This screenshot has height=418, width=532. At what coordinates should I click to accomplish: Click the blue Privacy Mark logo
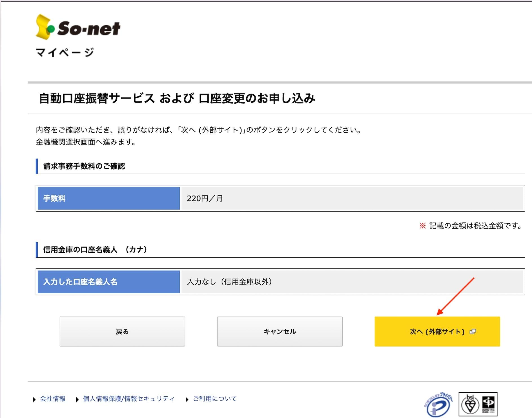click(x=438, y=405)
